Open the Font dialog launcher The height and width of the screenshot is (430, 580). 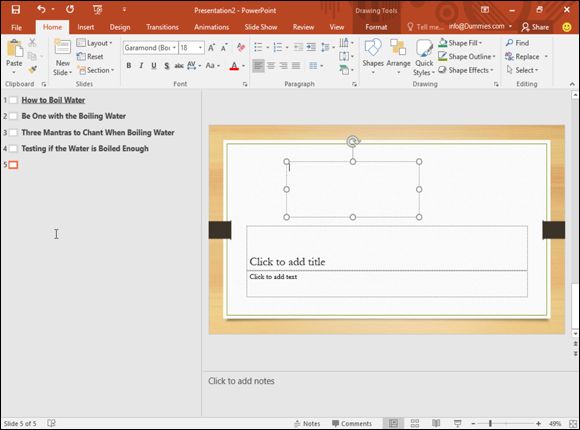coord(245,84)
